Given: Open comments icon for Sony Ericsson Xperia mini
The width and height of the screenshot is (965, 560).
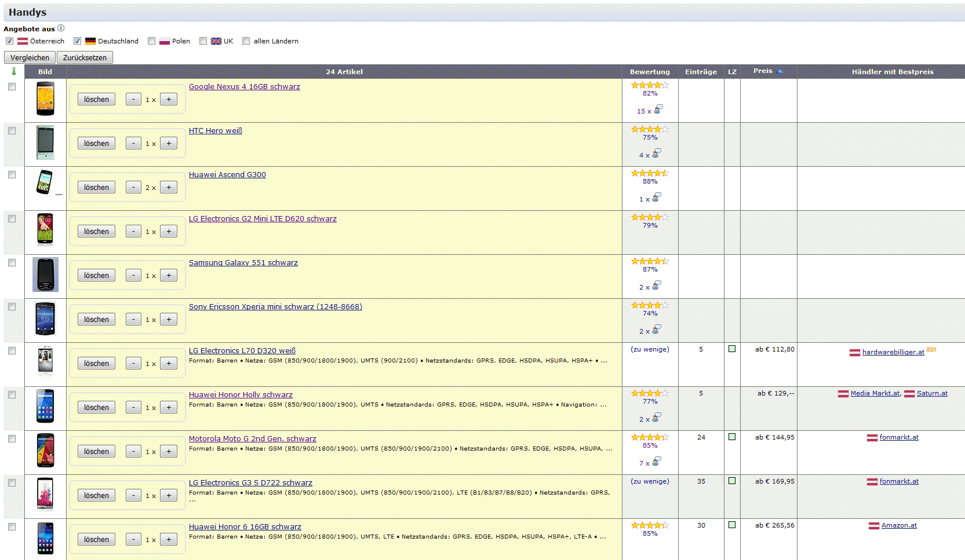Looking at the screenshot, I should coord(657,330).
